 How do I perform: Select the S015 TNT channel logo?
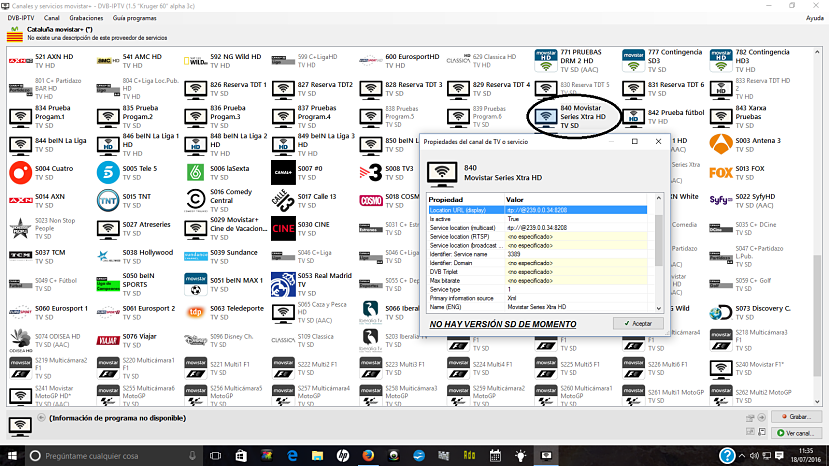click(x=108, y=200)
